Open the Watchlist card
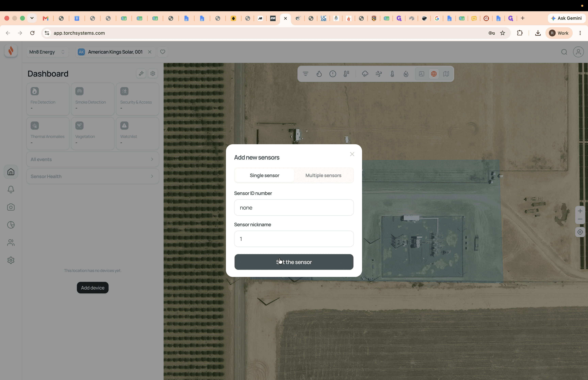The image size is (588, 380). pyautogui.click(x=137, y=134)
